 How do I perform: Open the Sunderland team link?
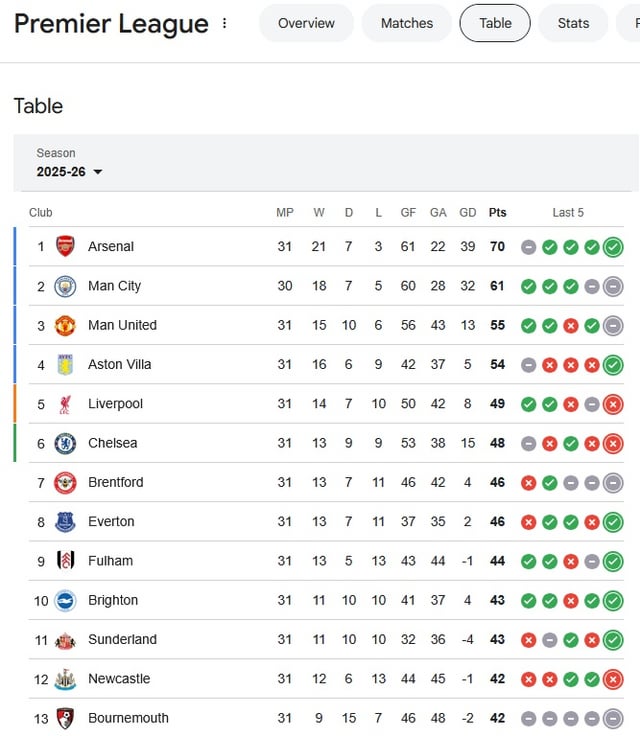[x=122, y=639]
